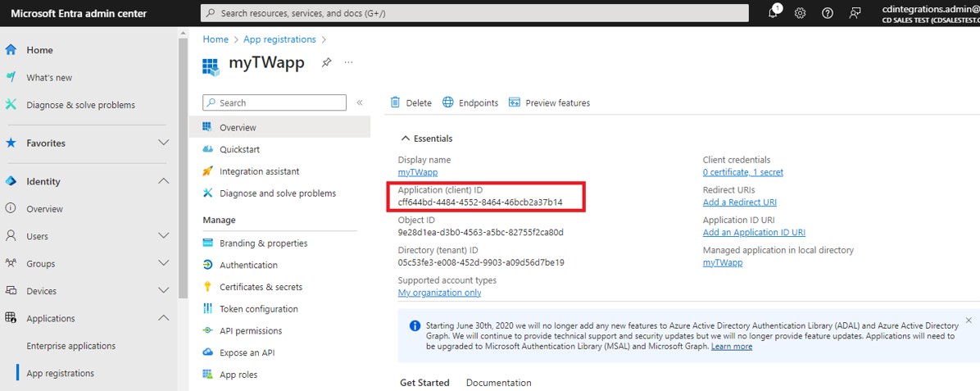Switch to the Documentation tab

(x=499, y=382)
